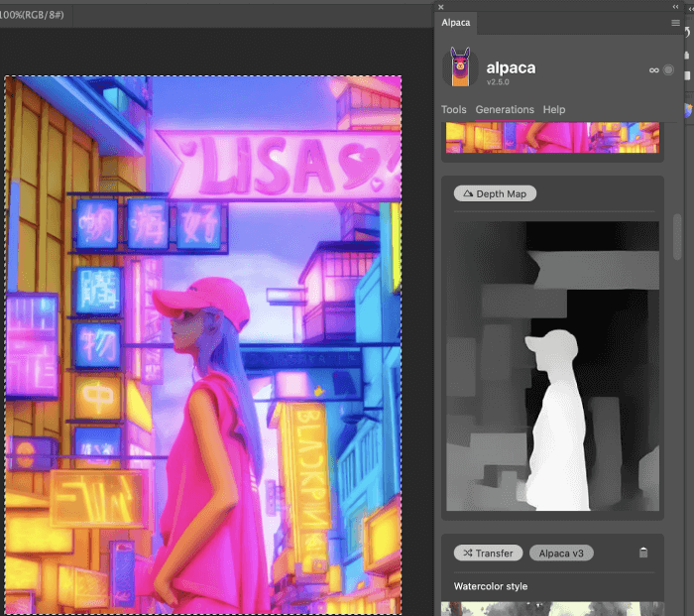This screenshot has height=616, width=694.
Task: Click the Watercolor style prompt text
Action: coord(491,586)
